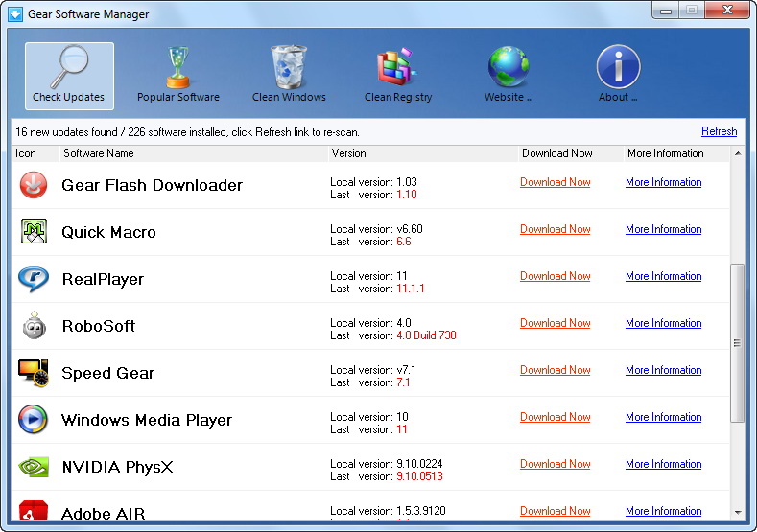
Task: Select the Gear Flash Downloader icon
Action: [x=34, y=185]
